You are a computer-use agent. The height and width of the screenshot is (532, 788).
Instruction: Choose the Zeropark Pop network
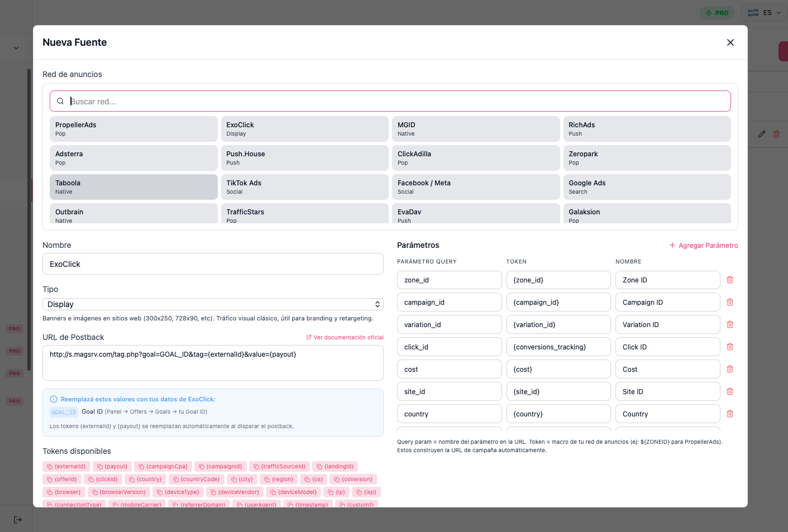tap(647, 158)
